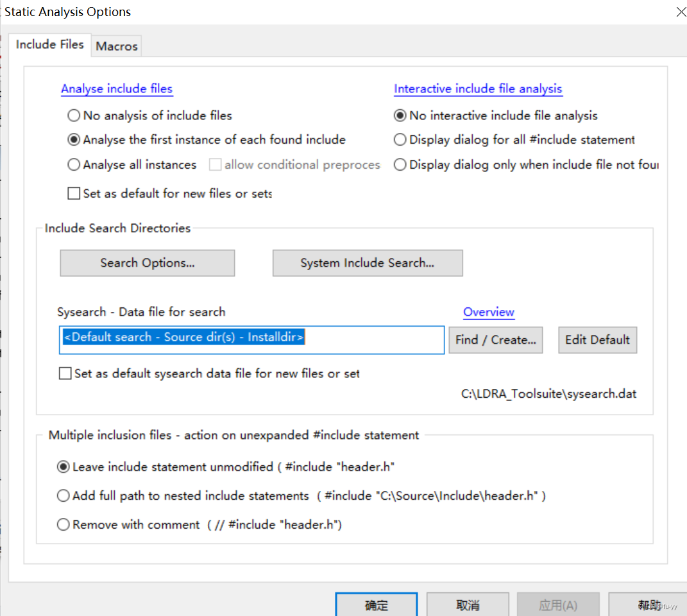Open System Include Search... dialog

pos(368,263)
